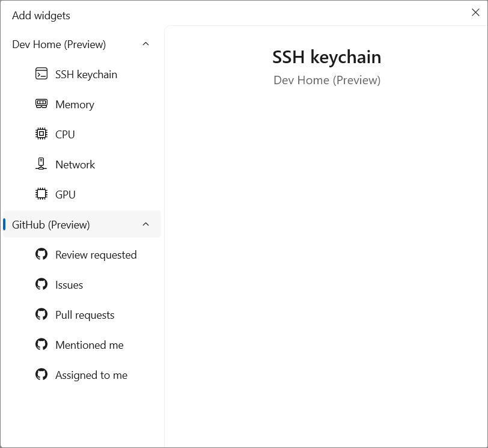Image resolution: width=488 pixels, height=448 pixels.
Task: Select the Issues widget label
Action: coord(69,285)
